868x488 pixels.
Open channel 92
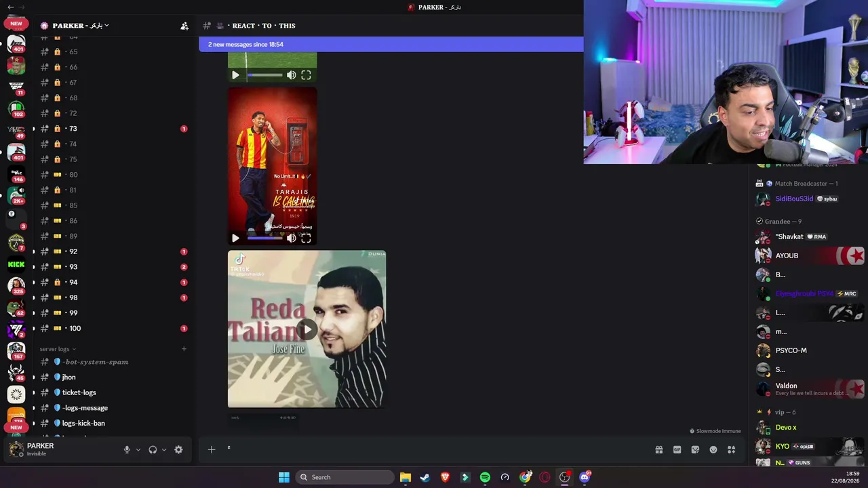(x=113, y=251)
